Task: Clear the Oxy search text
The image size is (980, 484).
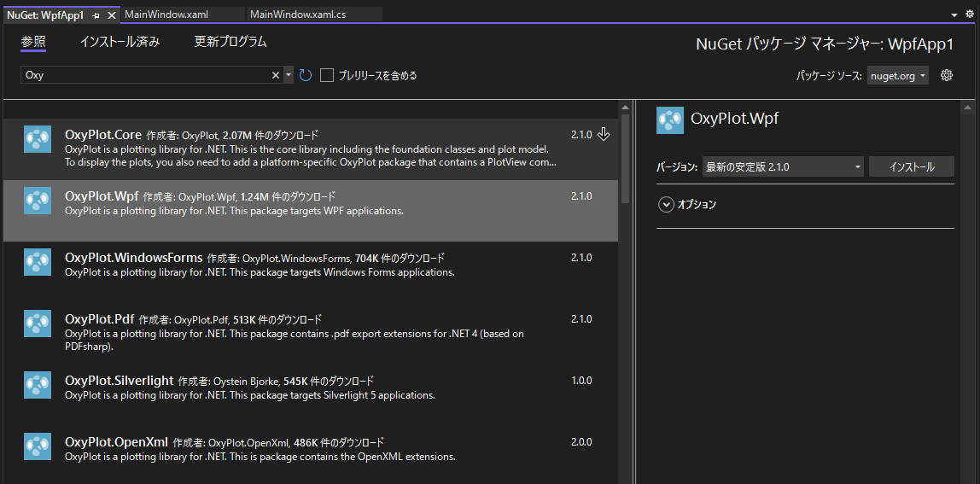Action: click(x=276, y=75)
